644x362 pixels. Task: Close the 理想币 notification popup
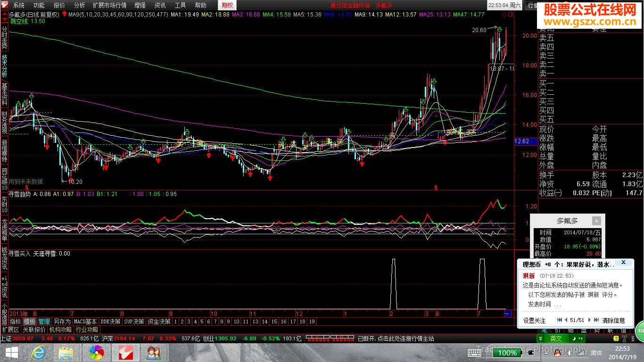(623, 263)
